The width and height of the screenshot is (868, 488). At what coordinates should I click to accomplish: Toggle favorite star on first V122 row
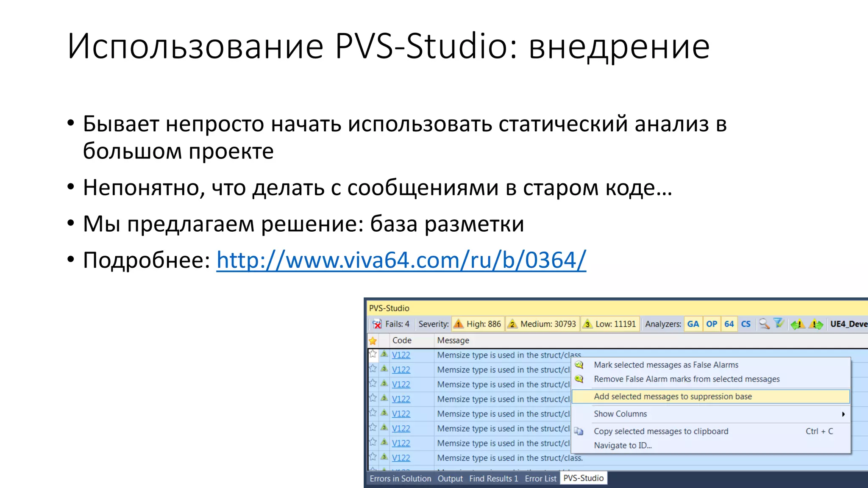pos(373,354)
